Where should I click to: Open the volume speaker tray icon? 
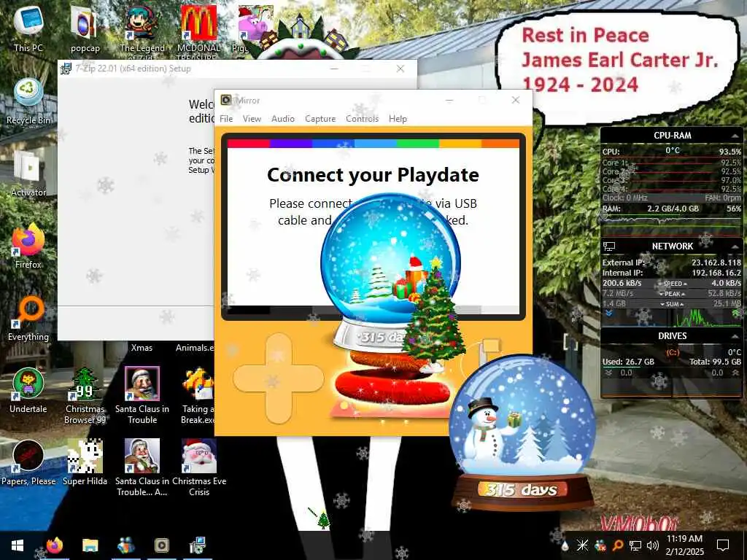[x=653, y=545]
